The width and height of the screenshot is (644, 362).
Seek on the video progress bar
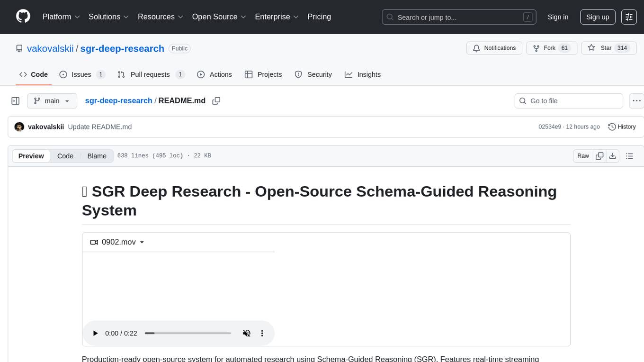click(188, 333)
